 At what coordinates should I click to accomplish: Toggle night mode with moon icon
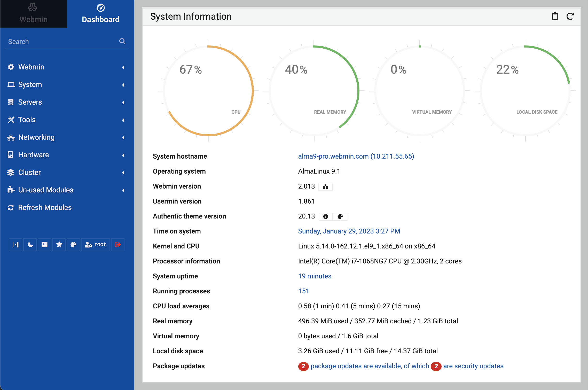pos(30,245)
